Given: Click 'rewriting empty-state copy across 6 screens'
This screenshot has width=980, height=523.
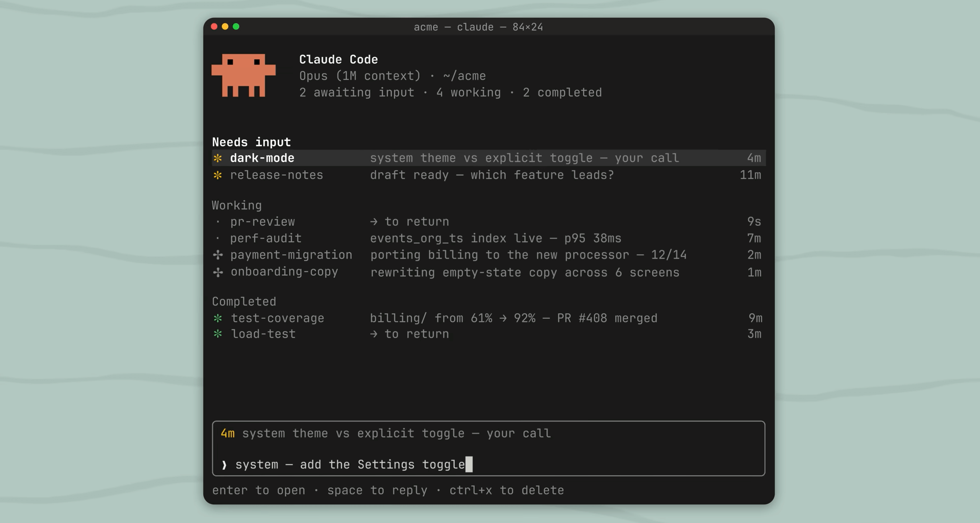Looking at the screenshot, I should point(525,272).
